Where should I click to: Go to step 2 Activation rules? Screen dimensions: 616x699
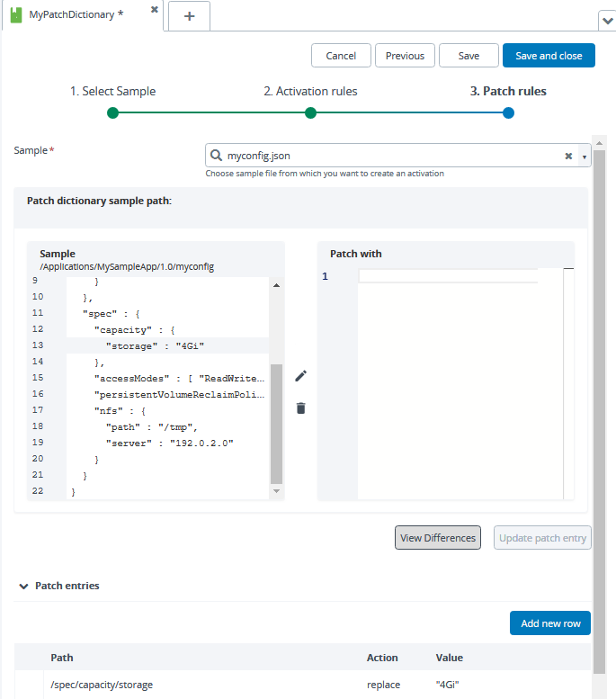click(x=310, y=91)
